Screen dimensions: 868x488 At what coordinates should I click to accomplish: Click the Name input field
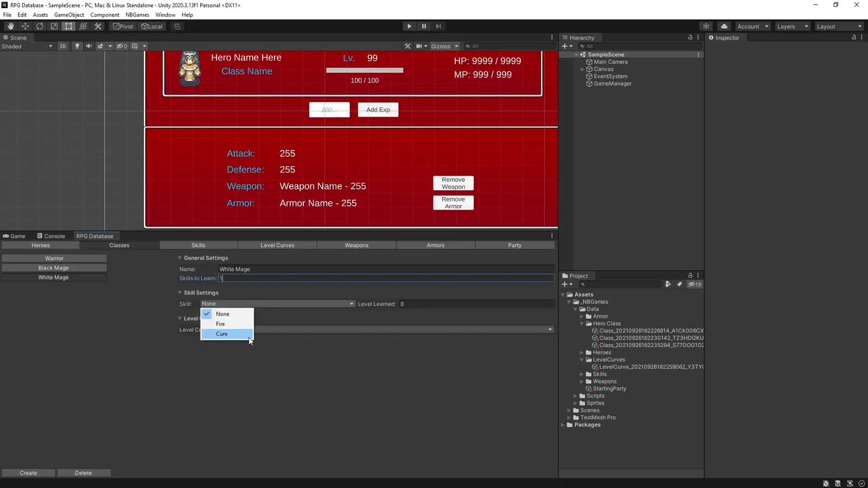pos(386,269)
